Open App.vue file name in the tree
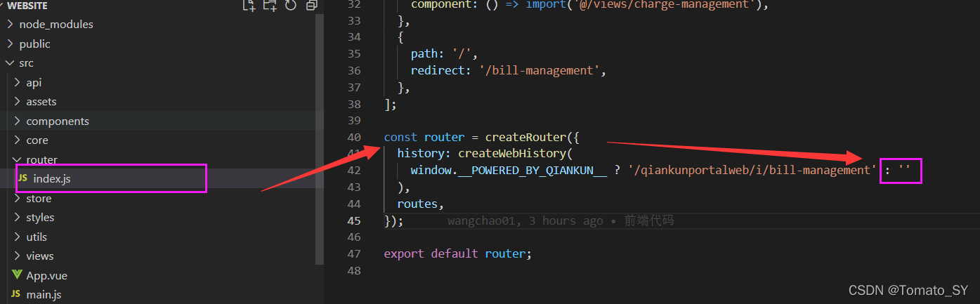This screenshot has width=980, height=304. (47, 276)
